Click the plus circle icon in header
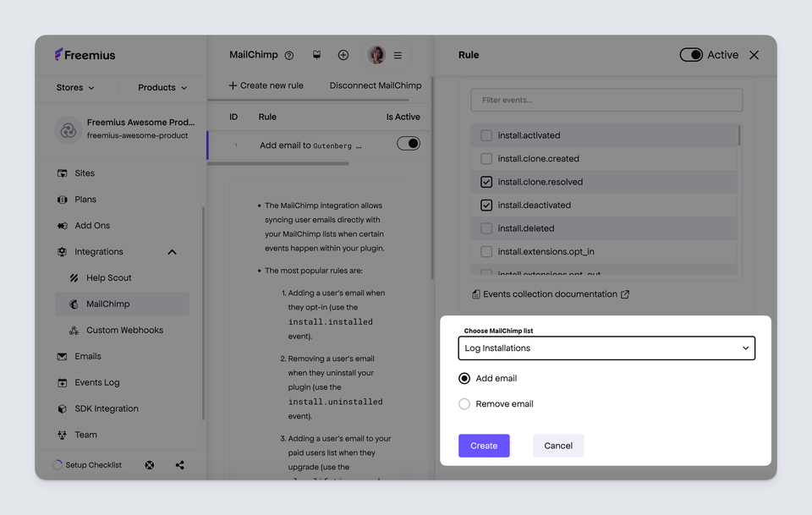The width and height of the screenshot is (812, 515). pos(343,55)
